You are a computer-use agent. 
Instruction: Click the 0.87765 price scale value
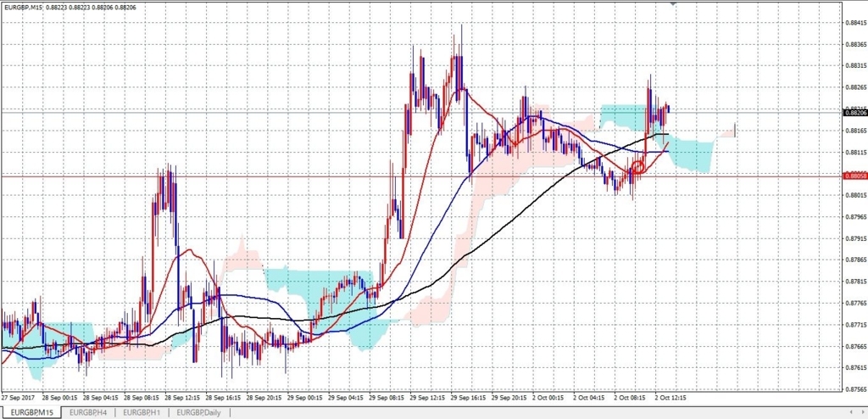point(854,303)
